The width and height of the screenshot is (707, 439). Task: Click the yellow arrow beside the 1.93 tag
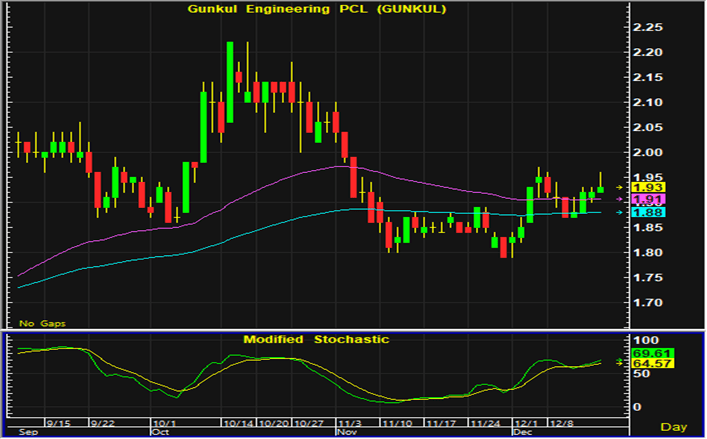point(620,187)
